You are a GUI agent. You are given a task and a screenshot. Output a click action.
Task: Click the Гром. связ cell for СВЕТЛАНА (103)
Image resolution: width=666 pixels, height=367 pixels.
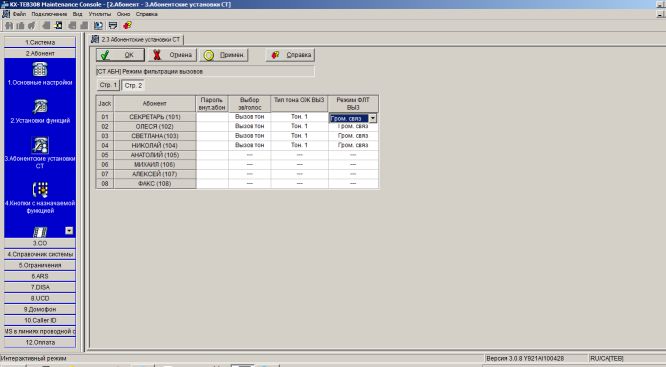353,136
